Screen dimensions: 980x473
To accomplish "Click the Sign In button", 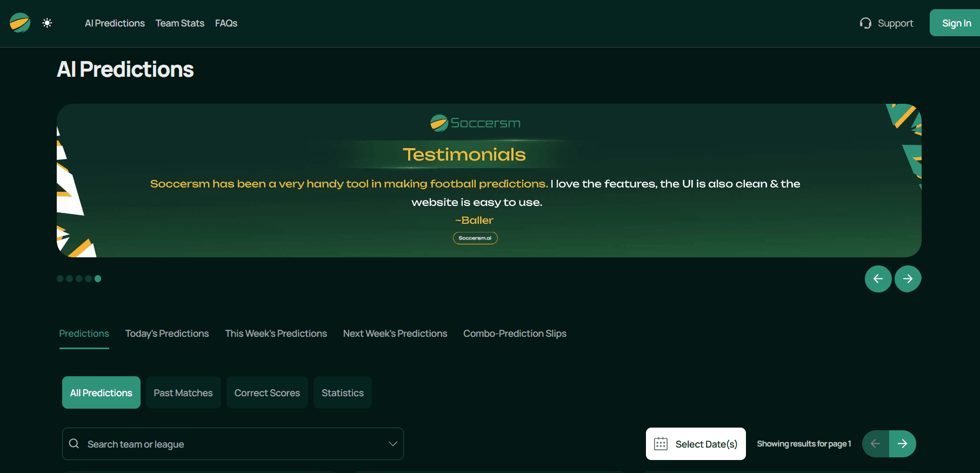I will [x=956, y=23].
